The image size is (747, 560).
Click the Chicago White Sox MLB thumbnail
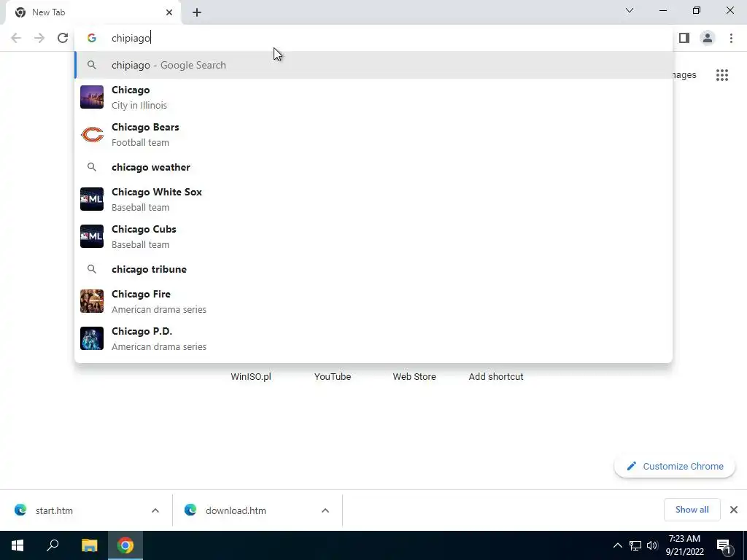click(x=92, y=199)
